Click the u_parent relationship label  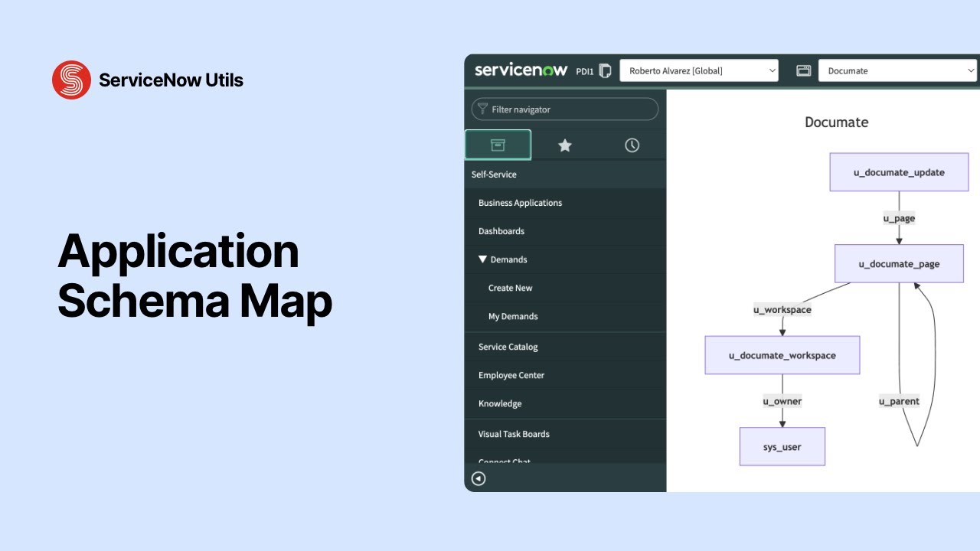tap(899, 401)
